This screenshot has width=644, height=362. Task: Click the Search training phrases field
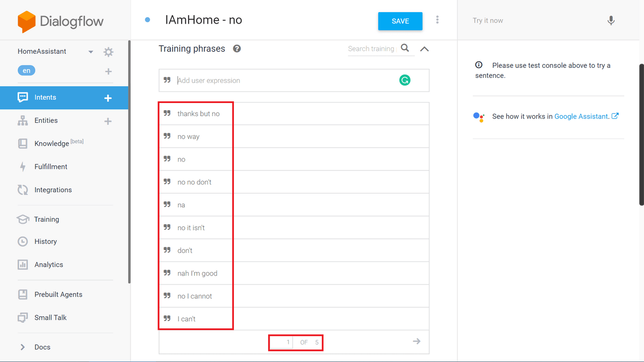tap(371, 49)
